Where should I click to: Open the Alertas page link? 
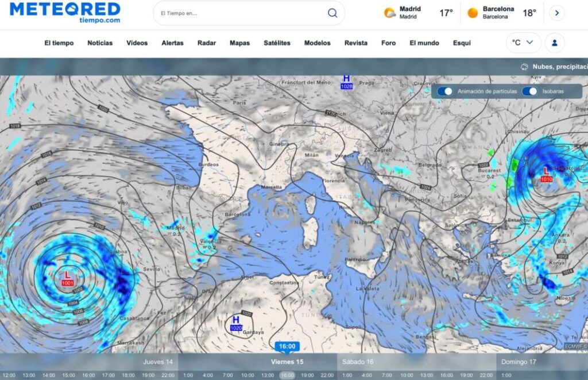(172, 43)
